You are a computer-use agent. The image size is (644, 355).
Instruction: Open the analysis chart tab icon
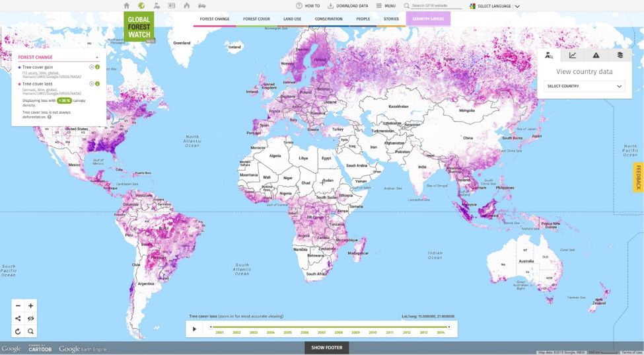[573, 56]
